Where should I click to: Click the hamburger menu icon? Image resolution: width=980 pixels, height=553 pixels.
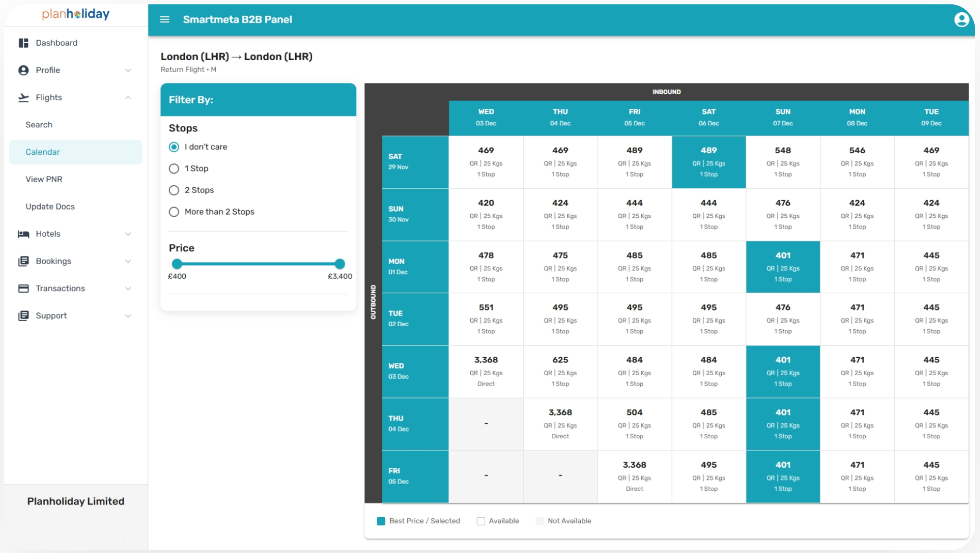[x=165, y=20]
